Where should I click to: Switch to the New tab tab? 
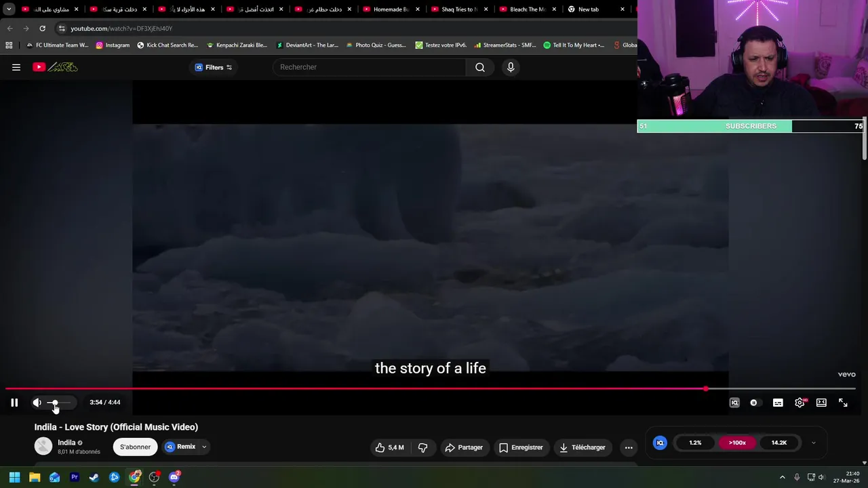(588, 9)
